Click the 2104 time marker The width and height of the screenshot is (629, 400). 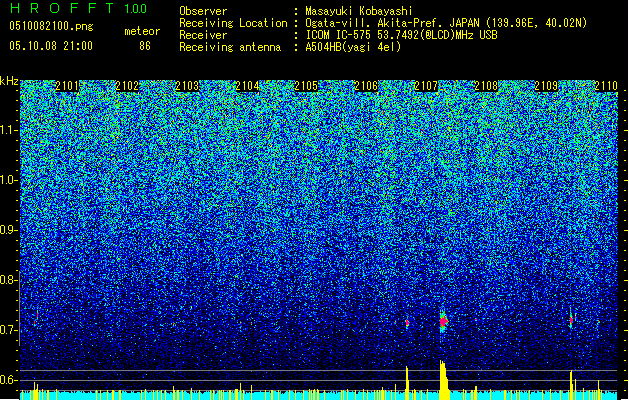pyautogui.click(x=248, y=86)
